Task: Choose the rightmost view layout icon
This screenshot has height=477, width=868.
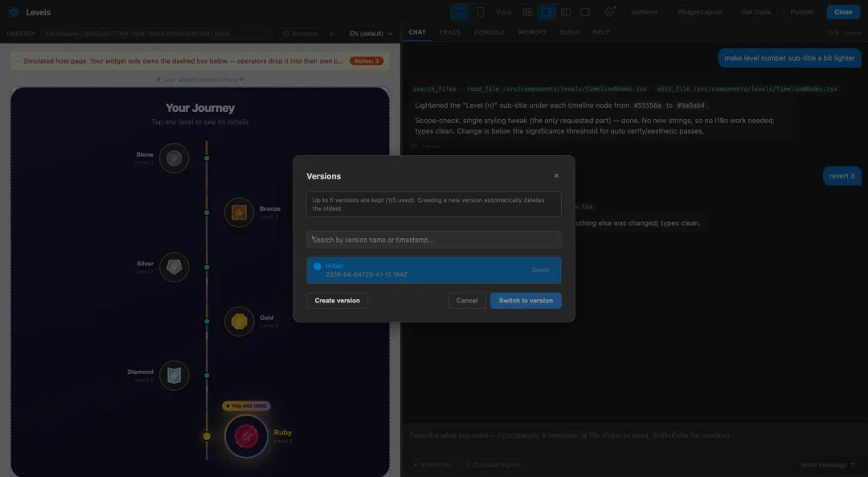Action: click(x=585, y=11)
